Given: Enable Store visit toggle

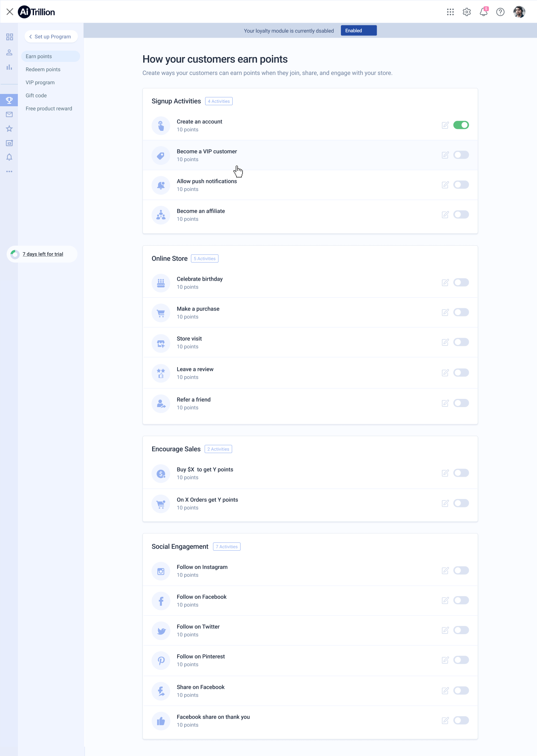Looking at the screenshot, I should [461, 342].
